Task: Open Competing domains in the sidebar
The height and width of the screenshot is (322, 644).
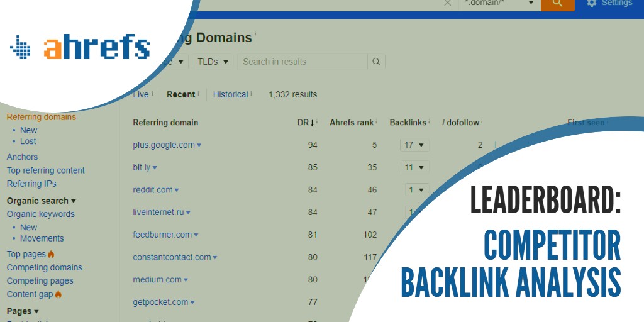Action: tap(44, 267)
